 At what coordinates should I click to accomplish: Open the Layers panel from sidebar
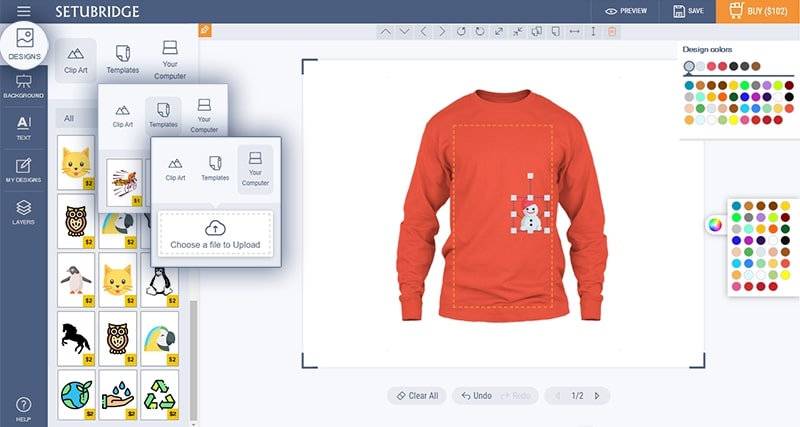pos(23,212)
